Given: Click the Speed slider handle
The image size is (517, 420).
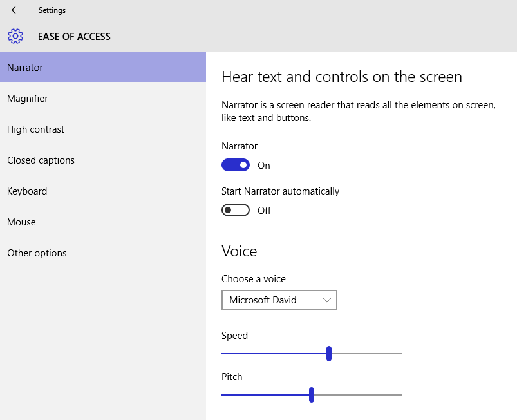Looking at the screenshot, I should [329, 354].
